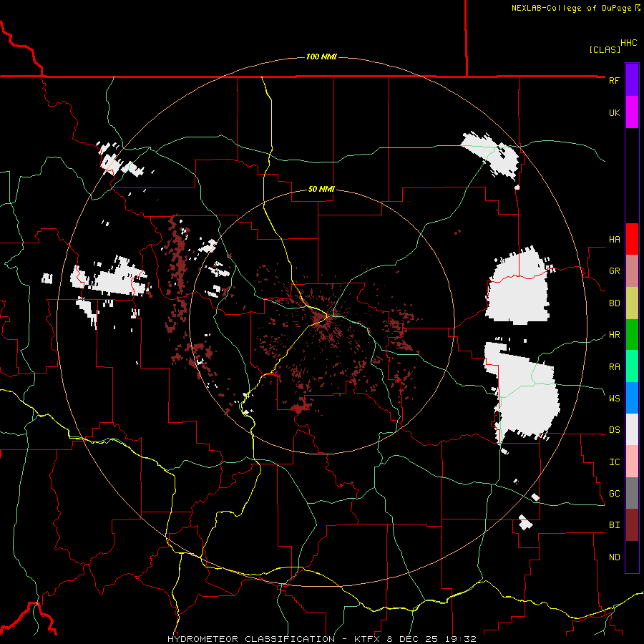This screenshot has width=644, height=644.
Task: Click the 100 NMI range ring label
Action: click(x=321, y=57)
